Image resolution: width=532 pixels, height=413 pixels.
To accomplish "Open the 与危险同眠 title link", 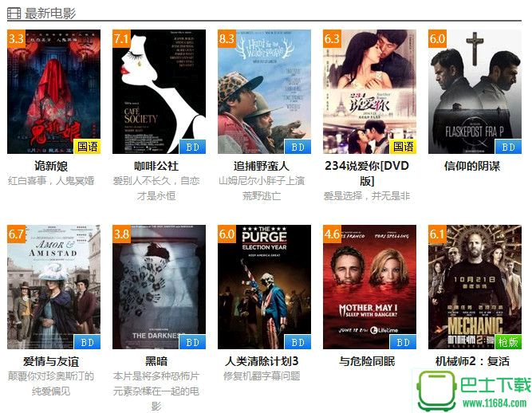I will click(367, 361).
